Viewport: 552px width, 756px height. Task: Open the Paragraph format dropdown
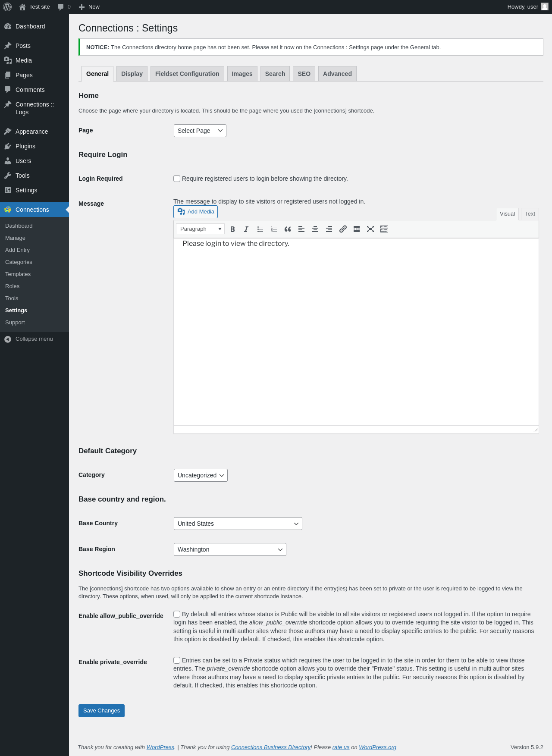click(200, 229)
